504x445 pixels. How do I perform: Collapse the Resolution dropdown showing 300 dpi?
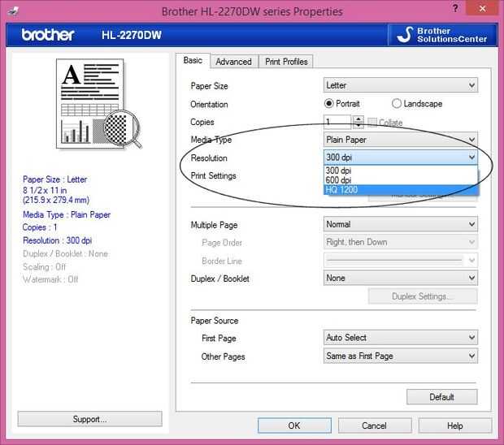point(401,158)
